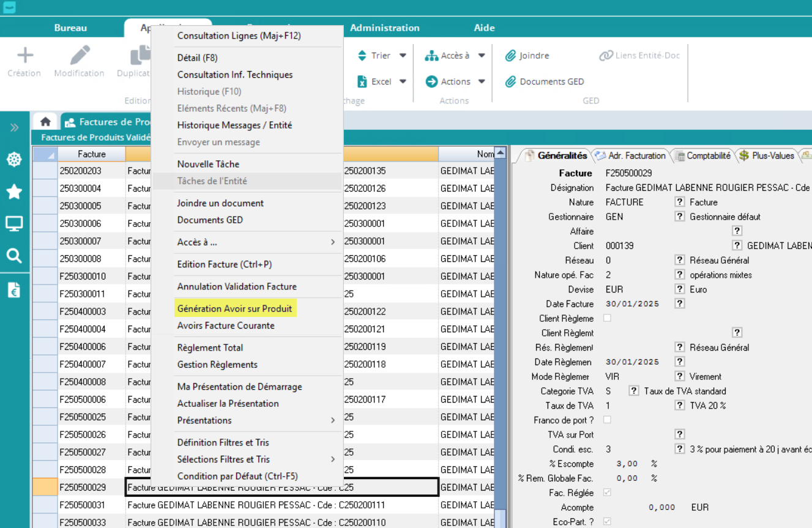
Task: Click the Actions arrow icon
Action: 431,81
